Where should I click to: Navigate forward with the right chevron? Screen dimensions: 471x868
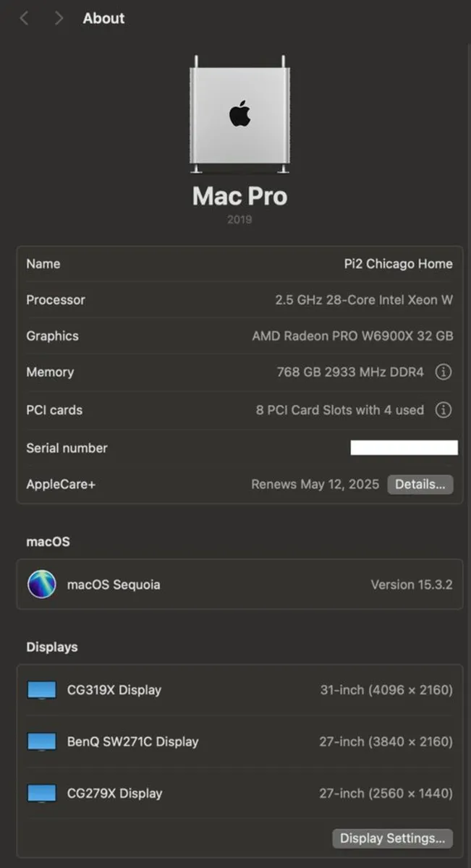[59, 18]
